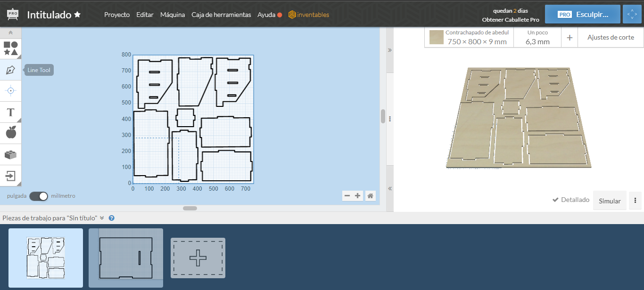Click the birch plywood material swatch
Image resolution: width=644 pixels, height=290 pixels.
437,37
